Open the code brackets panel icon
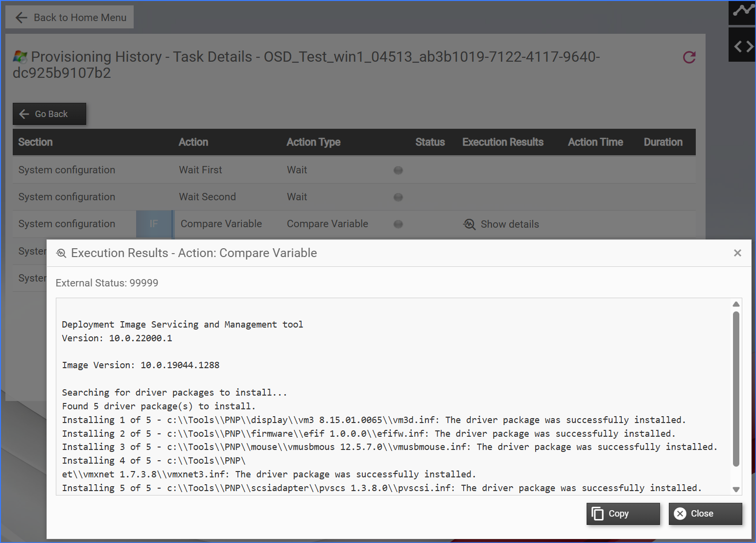Viewport: 756px width, 543px height. point(743,46)
